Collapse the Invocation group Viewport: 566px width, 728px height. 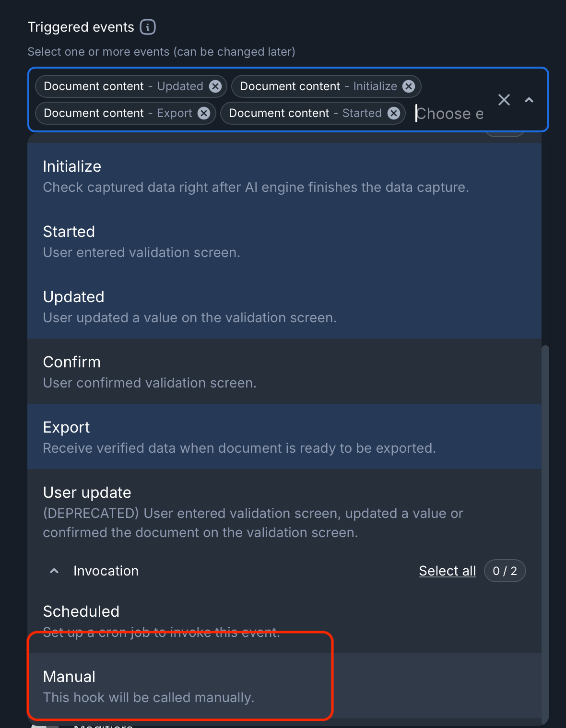[x=55, y=571]
